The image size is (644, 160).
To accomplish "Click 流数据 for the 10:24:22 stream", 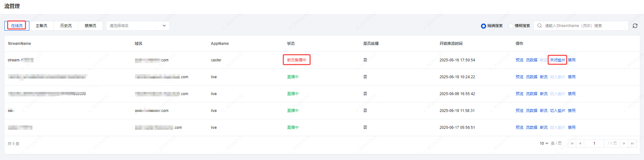I will pyautogui.click(x=531, y=77).
